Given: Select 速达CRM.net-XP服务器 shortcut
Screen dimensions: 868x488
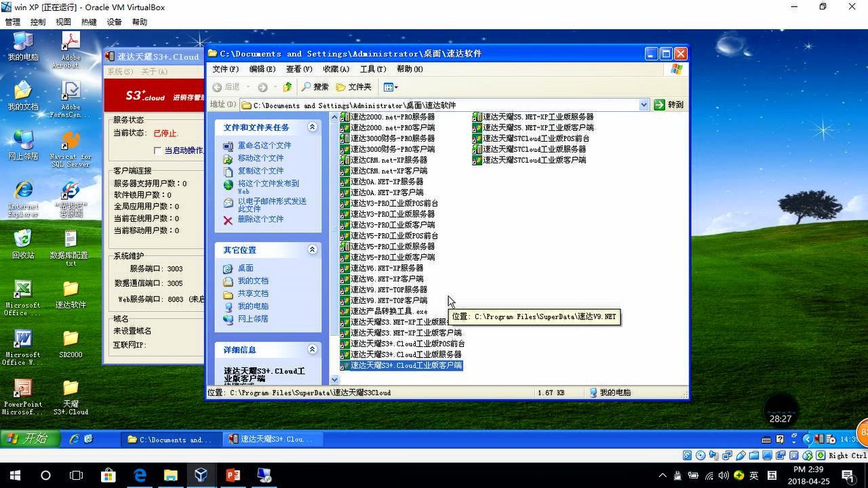Looking at the screenshot, I should (x=384, y=160).
